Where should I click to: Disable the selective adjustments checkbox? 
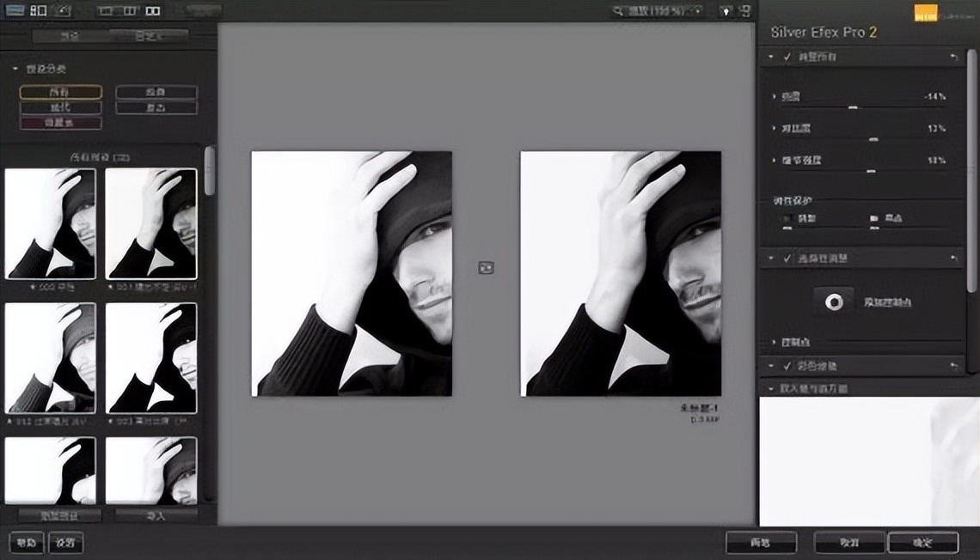point(787,258)
